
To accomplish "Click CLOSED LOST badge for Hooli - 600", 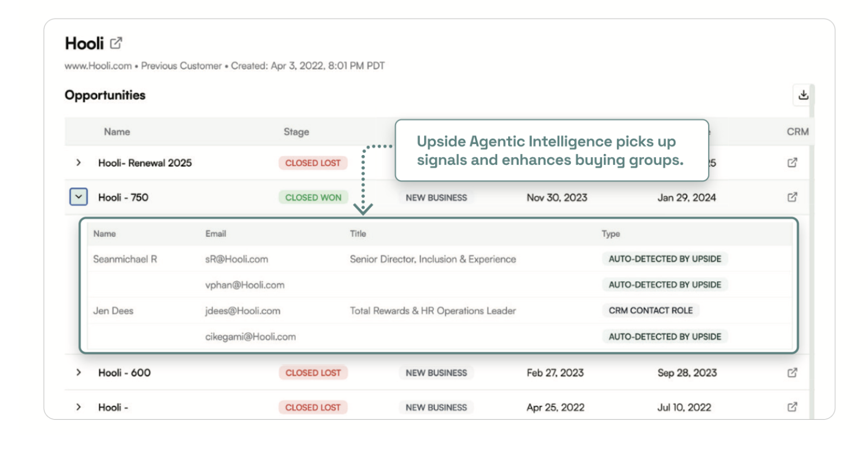I will click(313, 373).
